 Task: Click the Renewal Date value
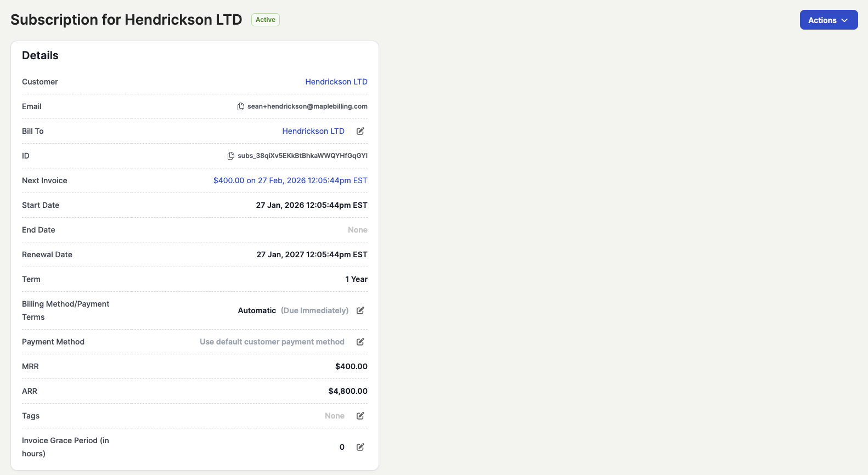pyautogui.click(x=312, y=255)
